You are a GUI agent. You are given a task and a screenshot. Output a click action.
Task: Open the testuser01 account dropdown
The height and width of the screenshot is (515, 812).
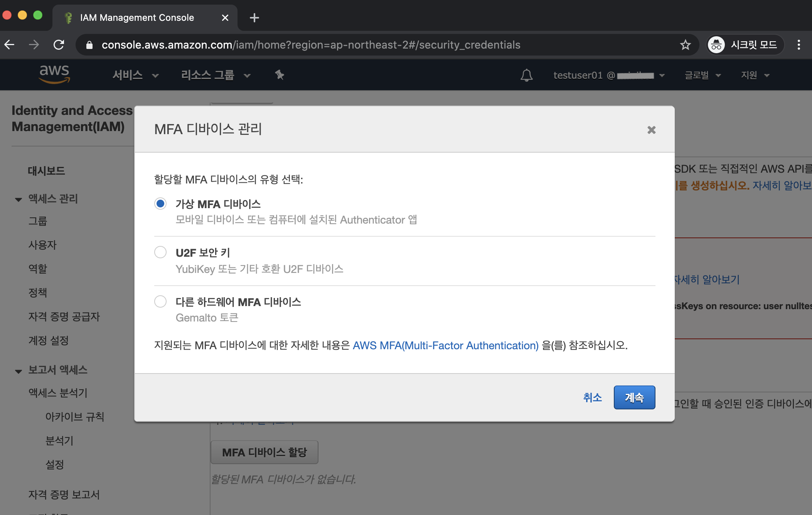(x=608, y=75)
